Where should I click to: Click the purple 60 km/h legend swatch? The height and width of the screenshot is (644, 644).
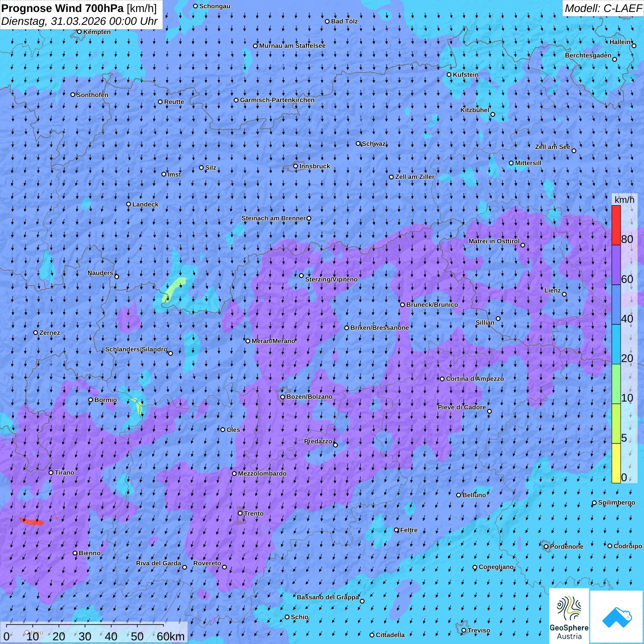pos(616,265)
